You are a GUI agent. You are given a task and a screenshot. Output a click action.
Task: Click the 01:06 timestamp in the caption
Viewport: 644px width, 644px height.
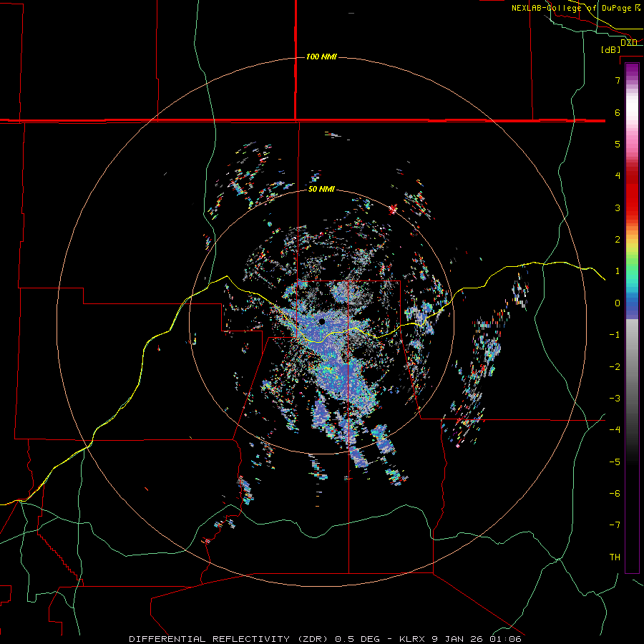(505, 639)
